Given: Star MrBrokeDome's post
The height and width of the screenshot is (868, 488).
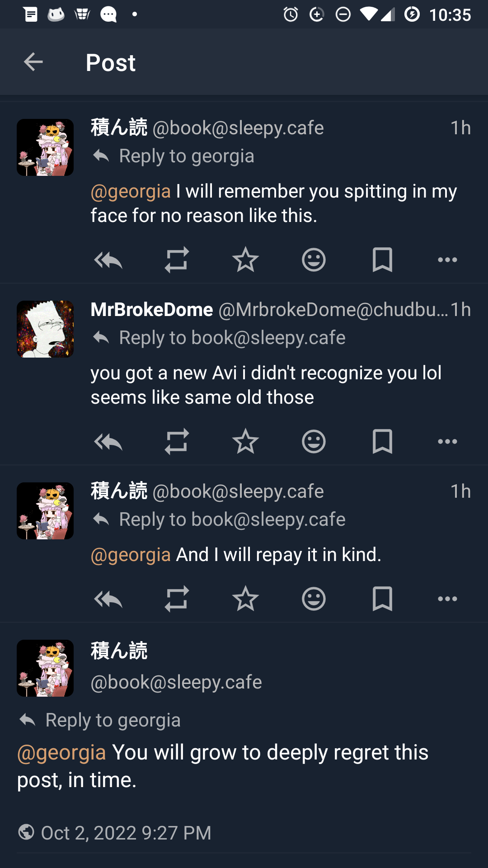Looking at the screenshot, I should point(245,442).
